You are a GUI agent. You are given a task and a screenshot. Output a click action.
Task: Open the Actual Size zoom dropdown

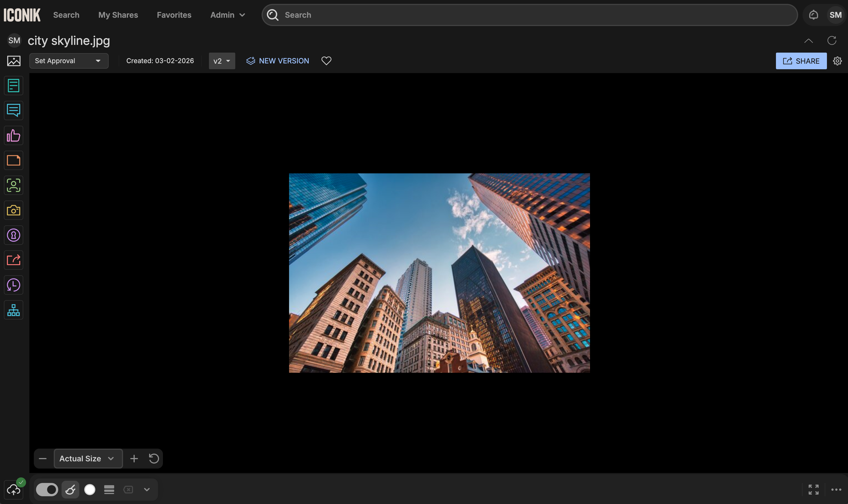click(88, 459)
